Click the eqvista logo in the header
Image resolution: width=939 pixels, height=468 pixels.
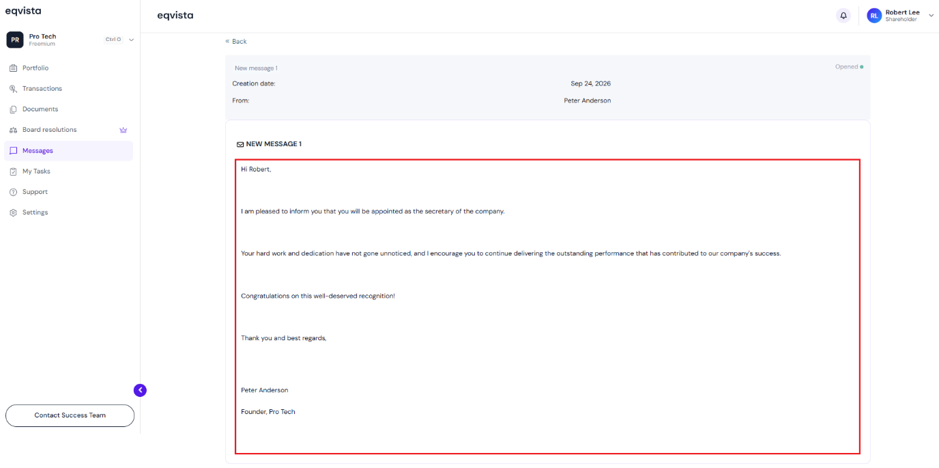pyautogui.click(x=175, y=16)
